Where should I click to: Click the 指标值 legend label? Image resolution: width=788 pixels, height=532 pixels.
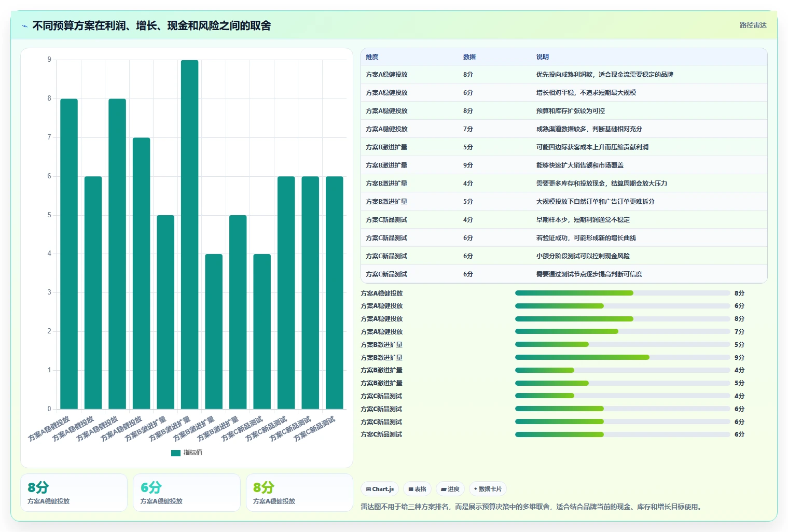[193, 453]
